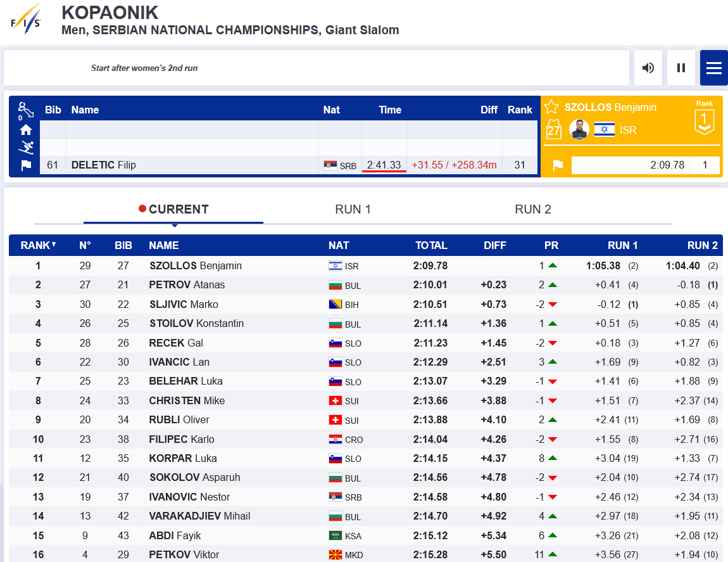Mute sound with the speaker icon
This screenshot has width=728, height=562.
tap(648, 68)
